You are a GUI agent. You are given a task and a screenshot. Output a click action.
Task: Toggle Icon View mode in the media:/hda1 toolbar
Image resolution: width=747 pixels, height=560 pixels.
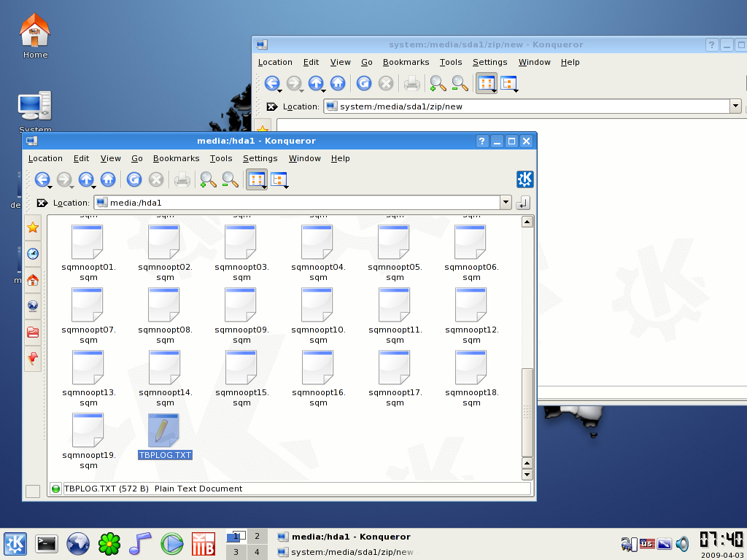(255, 179)
